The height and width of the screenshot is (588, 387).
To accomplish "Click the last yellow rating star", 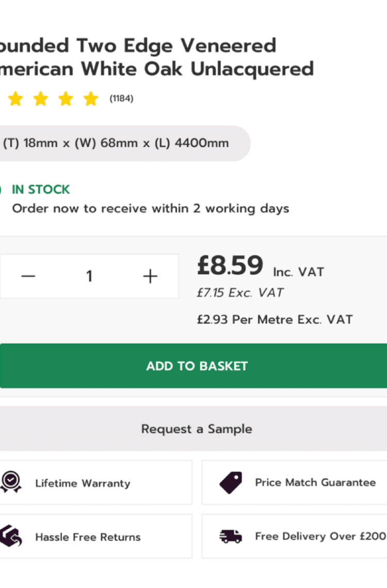I will (x=91, y=99).
